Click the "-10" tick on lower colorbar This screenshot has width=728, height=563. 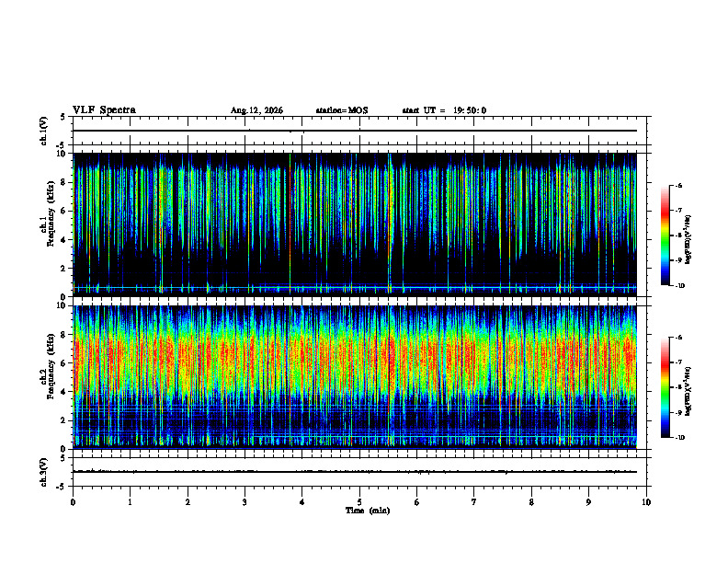pyautogui.click(x=679, y=438)
